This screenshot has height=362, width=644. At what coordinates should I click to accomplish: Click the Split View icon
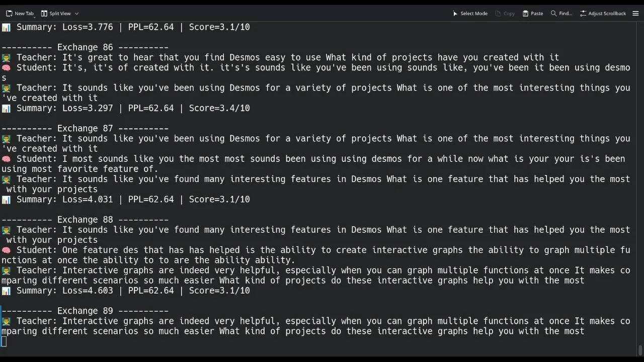44,14
